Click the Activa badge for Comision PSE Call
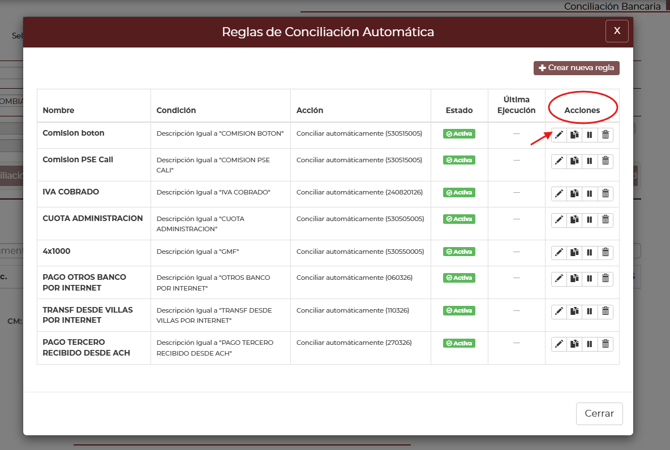 [x=459, y=160]
